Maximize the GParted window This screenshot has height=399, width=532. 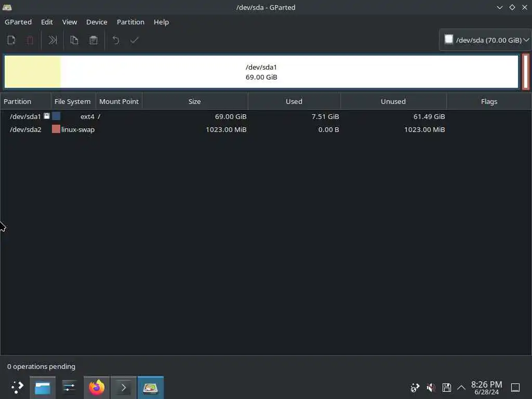(x=512, y=7)
